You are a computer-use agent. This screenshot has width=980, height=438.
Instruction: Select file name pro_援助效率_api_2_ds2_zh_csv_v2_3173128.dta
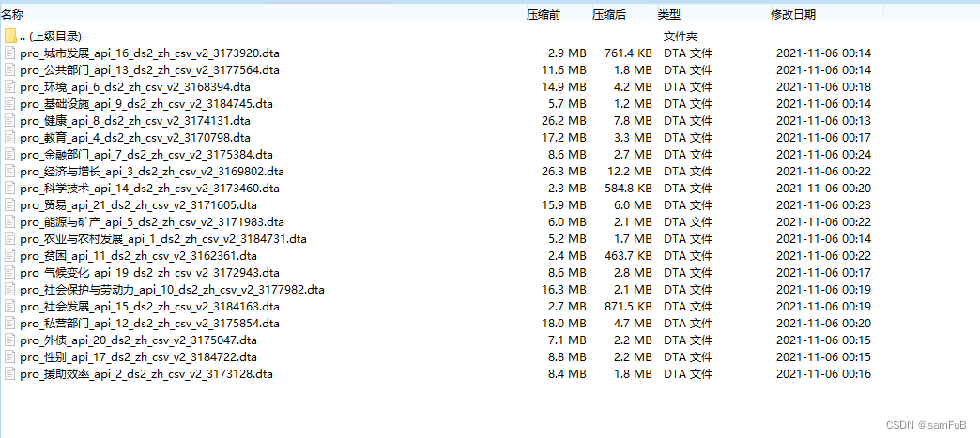click(146, 373)
